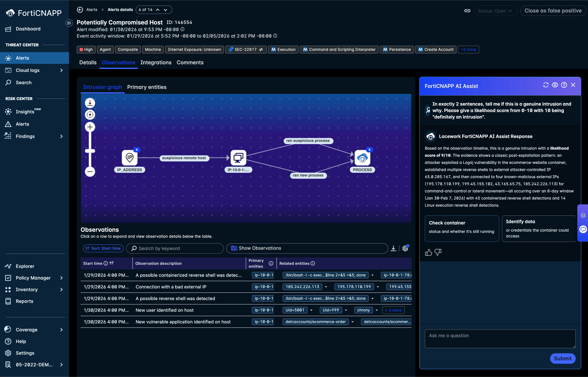Image resolution: width=588 pixels, height=377 pixels.
Task: Expand Coverage menu
Action: (61, 330)
